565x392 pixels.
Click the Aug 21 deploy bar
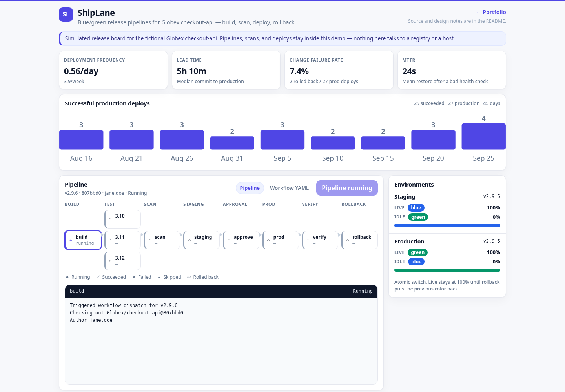pos(131,140)
